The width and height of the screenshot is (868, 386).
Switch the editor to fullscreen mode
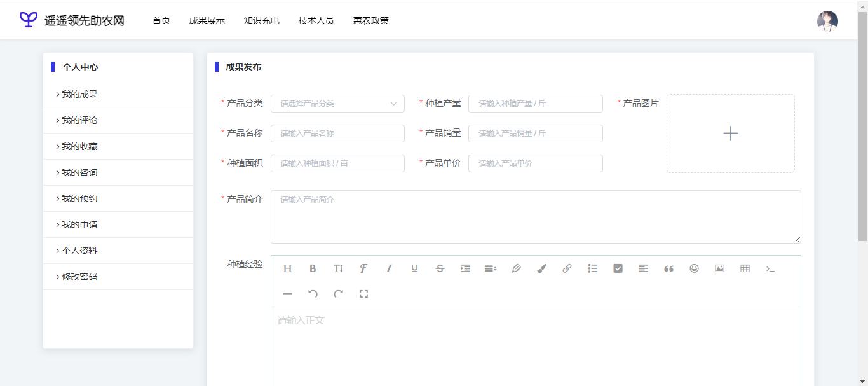[x=363, y=294]
